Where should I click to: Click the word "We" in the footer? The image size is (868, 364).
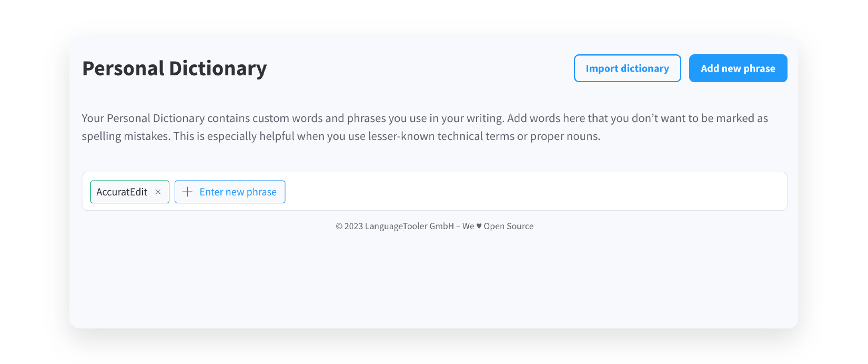coord(468,226)
